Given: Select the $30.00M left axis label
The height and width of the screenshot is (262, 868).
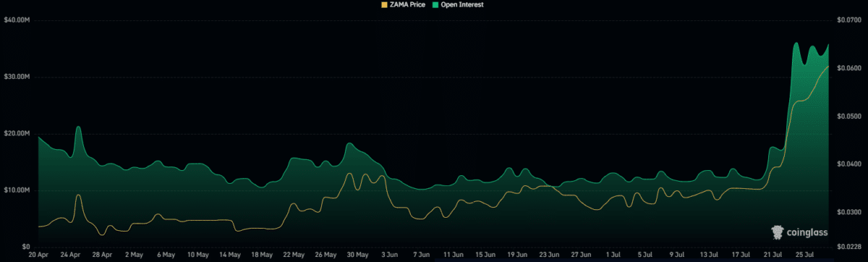Looking at the screenshot, I should coord(17,77).
